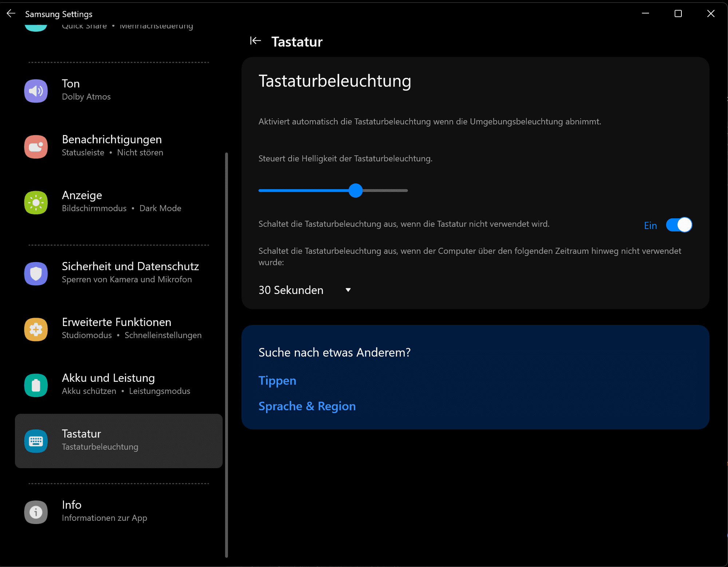
Task: Open Sicherheit und Datenschutz category
Action: pyautogui.click(x=119, y=273)
